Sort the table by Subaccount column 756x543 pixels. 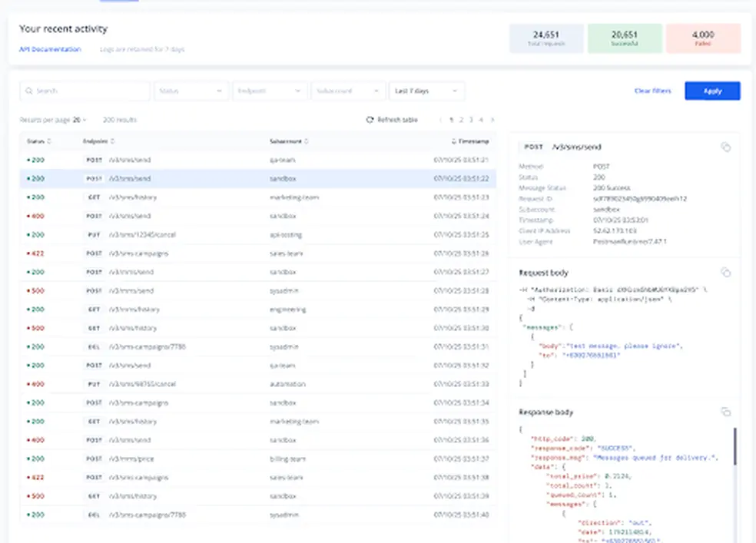pyautogui.click(x=289, y=141)
